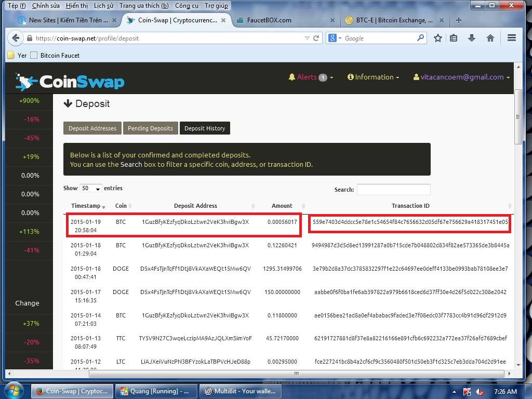Click the scroll down arrow of page scrollbar
Image resolution: width=532 pixels, height=399 pixels.
coord(518,365)
